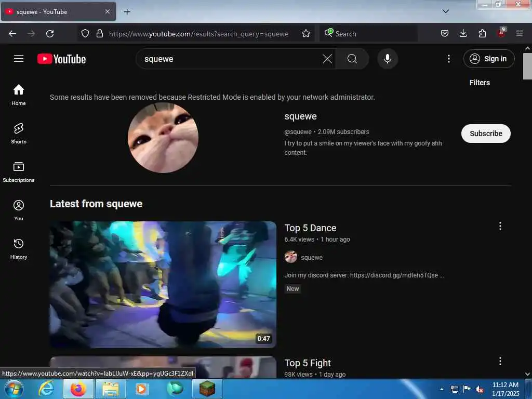Open Windows Media Player taskbar icon
The width and height of the screenshot is (532, 399).
click(x=142, y=389)
